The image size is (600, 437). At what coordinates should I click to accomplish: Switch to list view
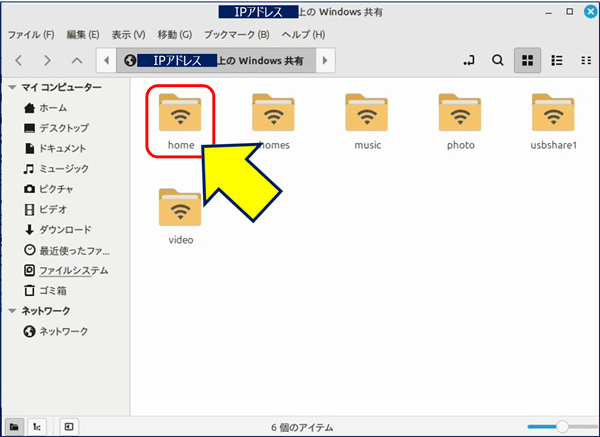(x=557, y=60)
